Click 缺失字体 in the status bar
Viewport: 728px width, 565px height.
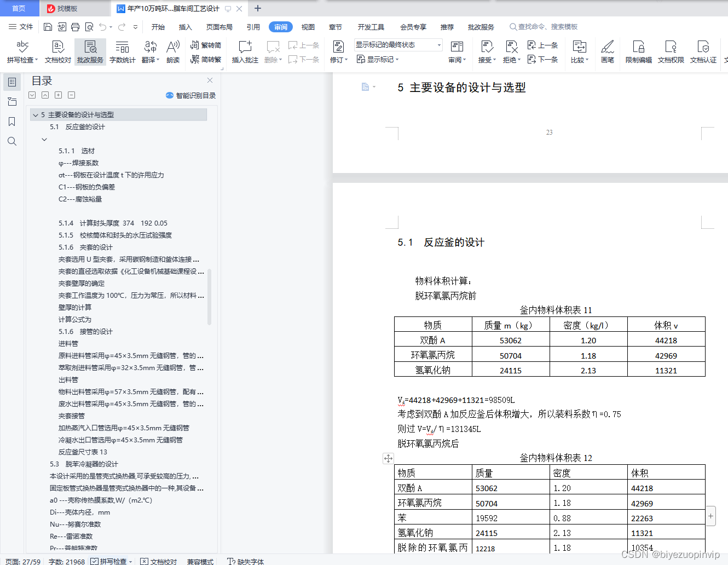point(246,561)
